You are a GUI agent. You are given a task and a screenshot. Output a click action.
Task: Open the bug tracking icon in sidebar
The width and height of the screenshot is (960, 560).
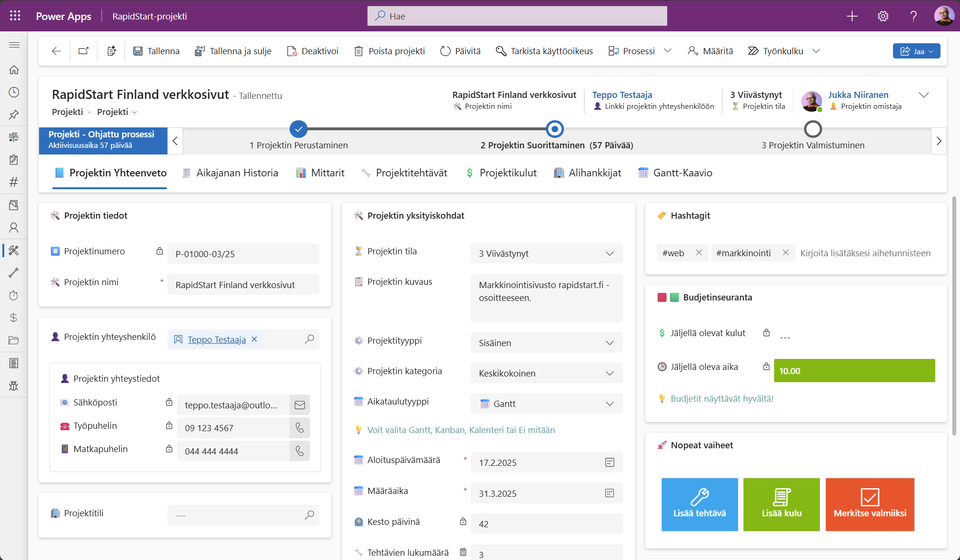pyautogui.click(x=14, y=386)
